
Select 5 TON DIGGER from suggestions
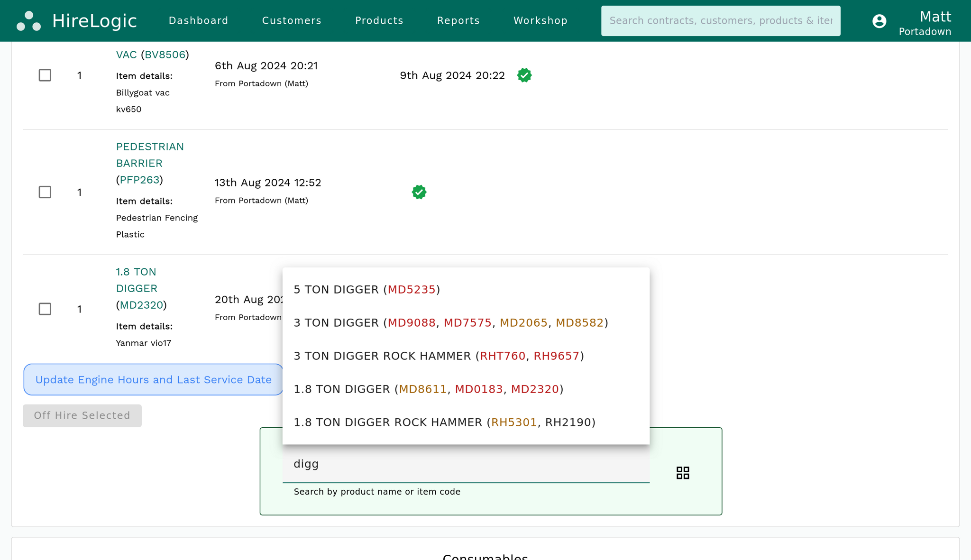pos(366,289)
